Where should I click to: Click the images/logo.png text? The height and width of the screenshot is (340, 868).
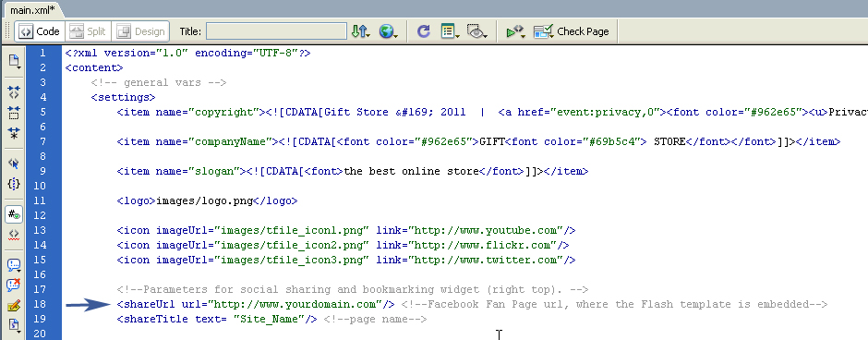pos(204,201)
